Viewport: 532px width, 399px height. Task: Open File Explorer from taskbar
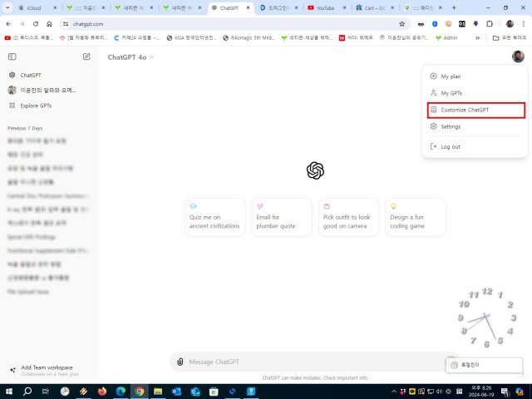click(158, 392)
